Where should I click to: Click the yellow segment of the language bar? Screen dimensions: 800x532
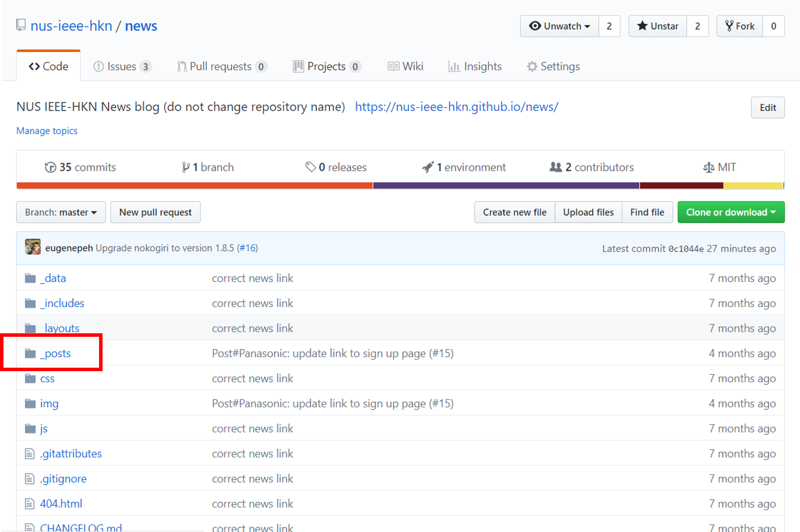click(753, 186)
